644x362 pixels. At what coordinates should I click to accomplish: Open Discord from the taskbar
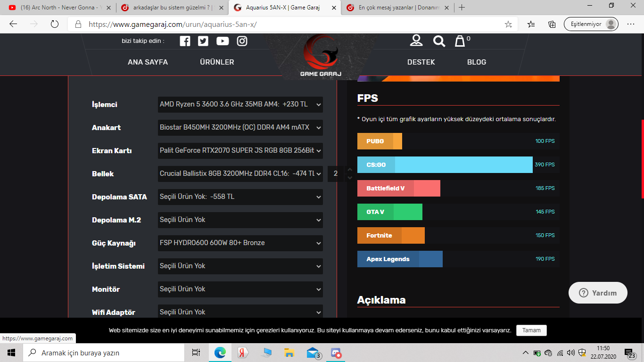[336, 353]
